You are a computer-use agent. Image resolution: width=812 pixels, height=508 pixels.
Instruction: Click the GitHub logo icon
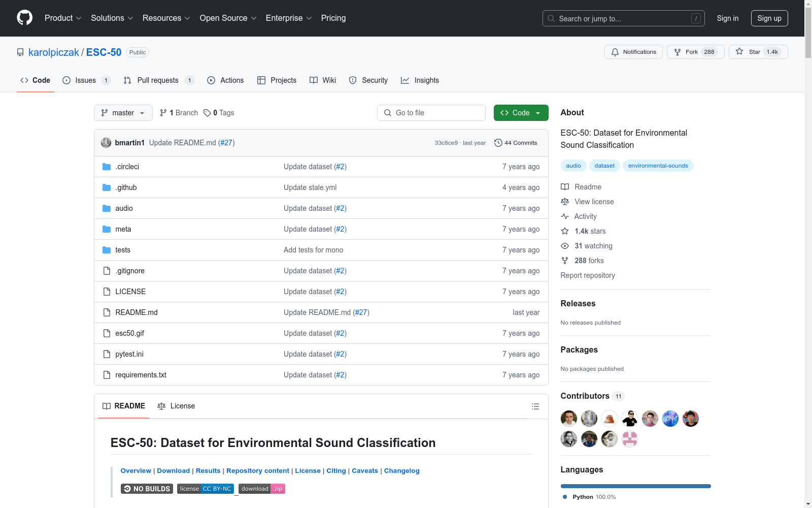pyautogui.click(x=24, y=18)
